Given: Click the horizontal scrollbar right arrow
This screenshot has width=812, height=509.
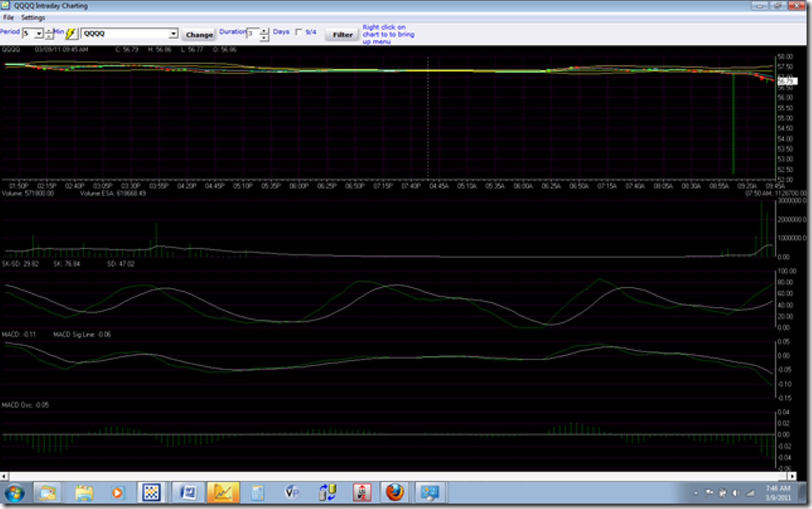Looking at the screenshot, I should (792, 476).
